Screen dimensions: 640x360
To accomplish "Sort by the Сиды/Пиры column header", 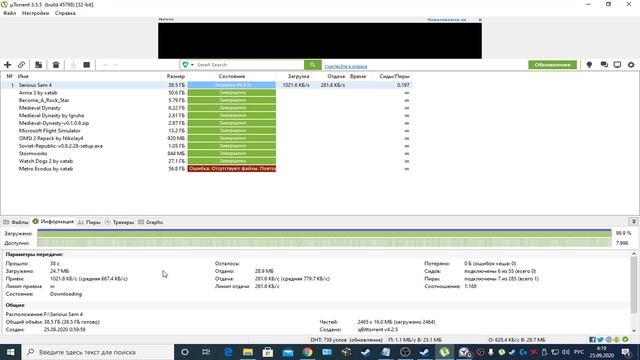I will (394, 76).
